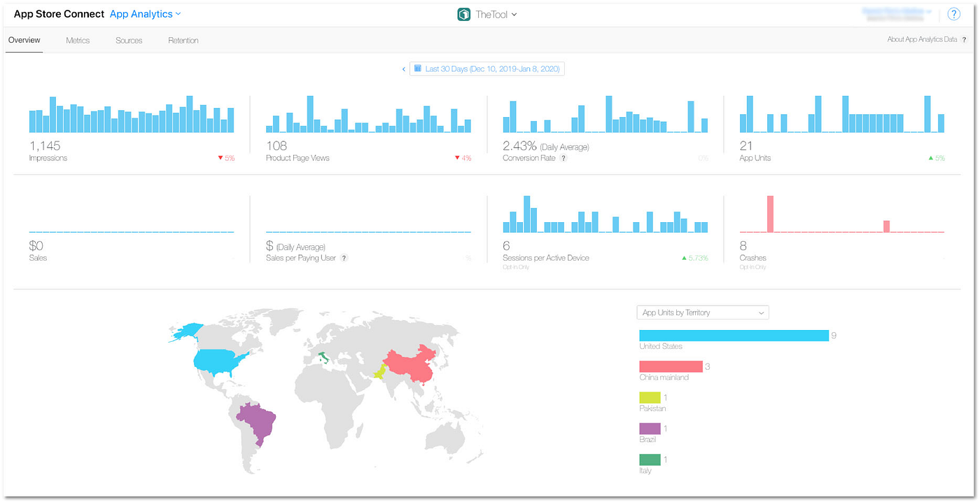The width and height of the screenshot is (980, 503).
Task: Click the Conversion Rate label
Action: click(x=529, y=158)
